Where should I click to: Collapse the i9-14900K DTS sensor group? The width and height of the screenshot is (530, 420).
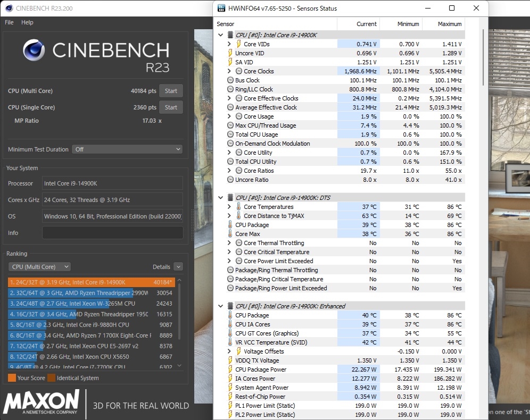[221, 198]
